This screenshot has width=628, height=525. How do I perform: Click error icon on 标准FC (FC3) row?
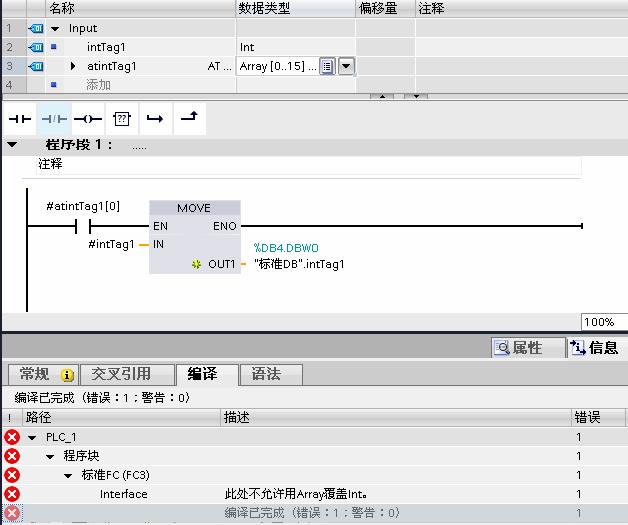[12, 475]
